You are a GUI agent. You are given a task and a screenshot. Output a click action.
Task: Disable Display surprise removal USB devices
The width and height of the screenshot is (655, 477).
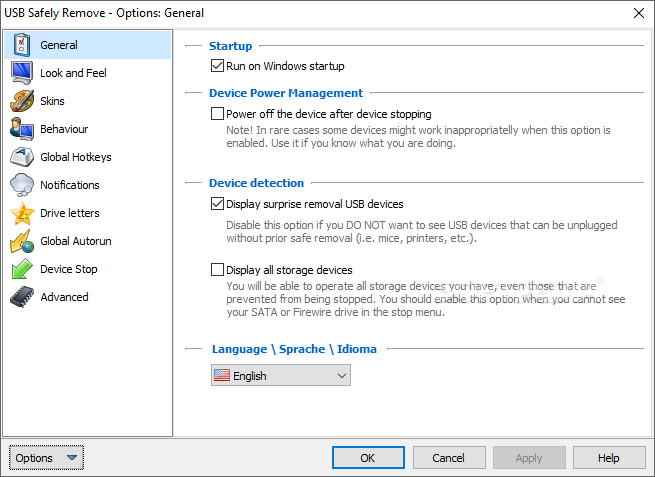pos(217,204)
